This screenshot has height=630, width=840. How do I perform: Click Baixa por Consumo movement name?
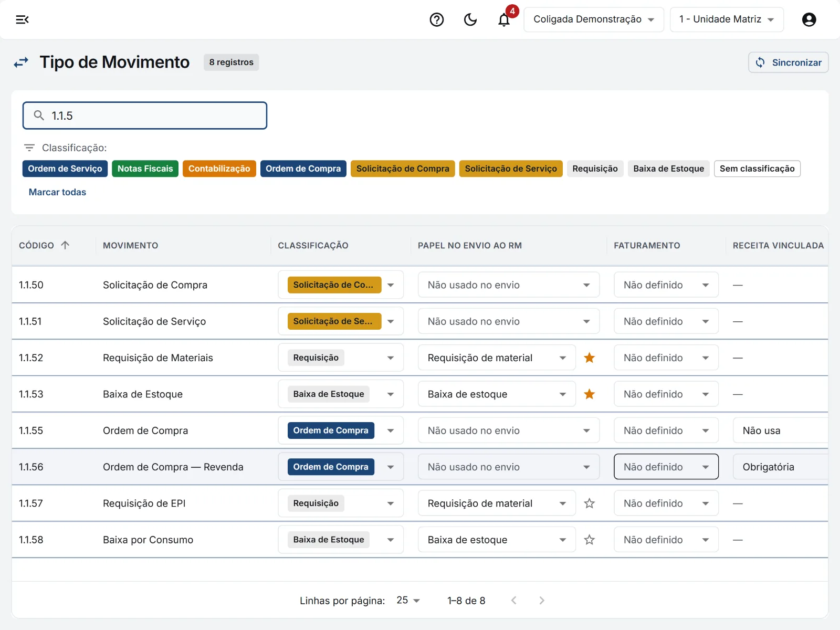click(148, 540)
